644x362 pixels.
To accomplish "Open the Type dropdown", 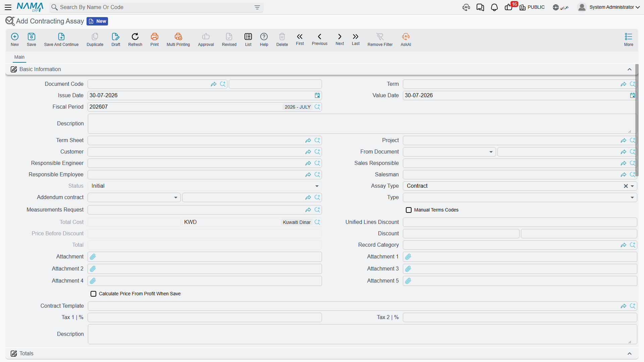I will pos(632,197).
